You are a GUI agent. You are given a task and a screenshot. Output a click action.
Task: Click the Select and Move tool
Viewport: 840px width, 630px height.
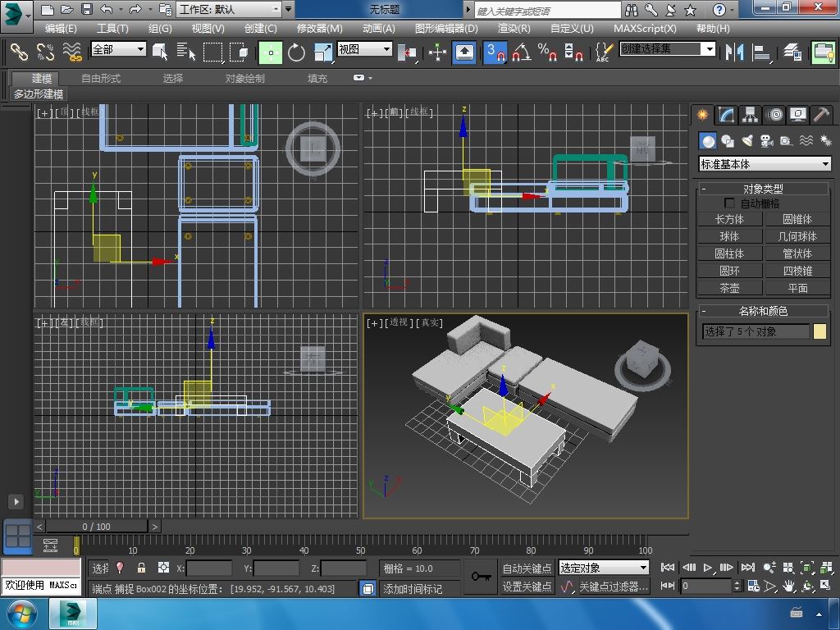(271, 52)
